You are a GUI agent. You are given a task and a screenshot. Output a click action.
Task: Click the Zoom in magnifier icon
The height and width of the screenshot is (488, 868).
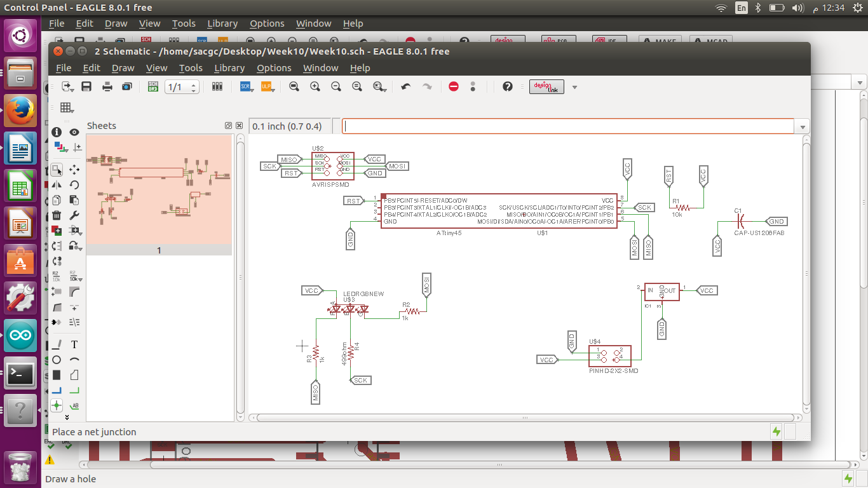point(315,86)
